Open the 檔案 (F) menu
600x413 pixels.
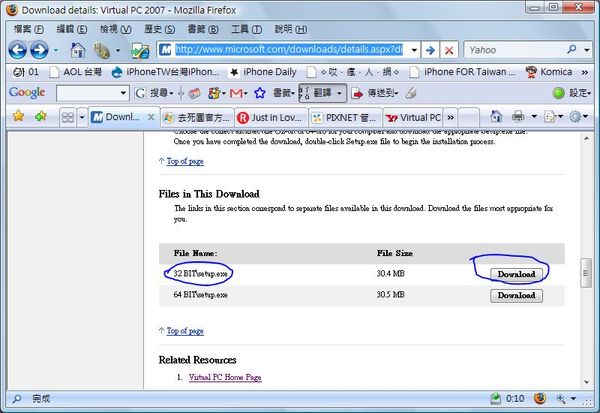click(x=29, y=29)
